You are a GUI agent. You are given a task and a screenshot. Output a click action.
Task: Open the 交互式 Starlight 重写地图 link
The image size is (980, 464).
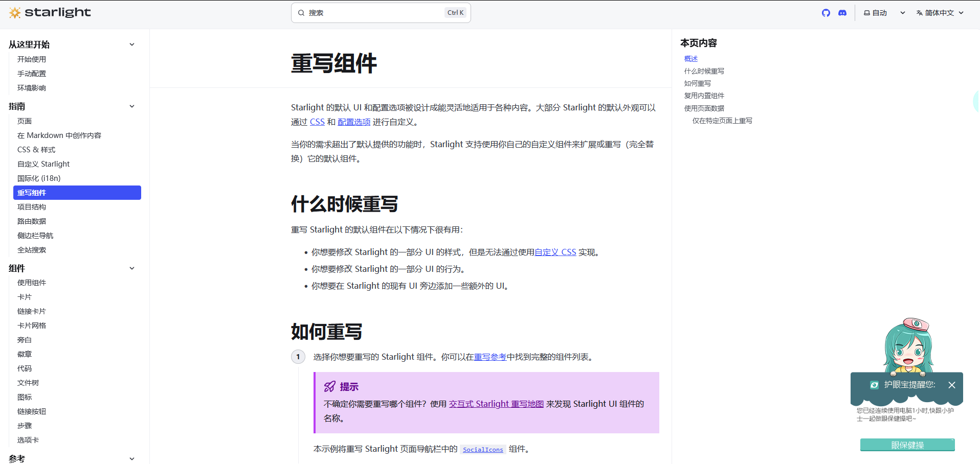[x=495, y=404]
